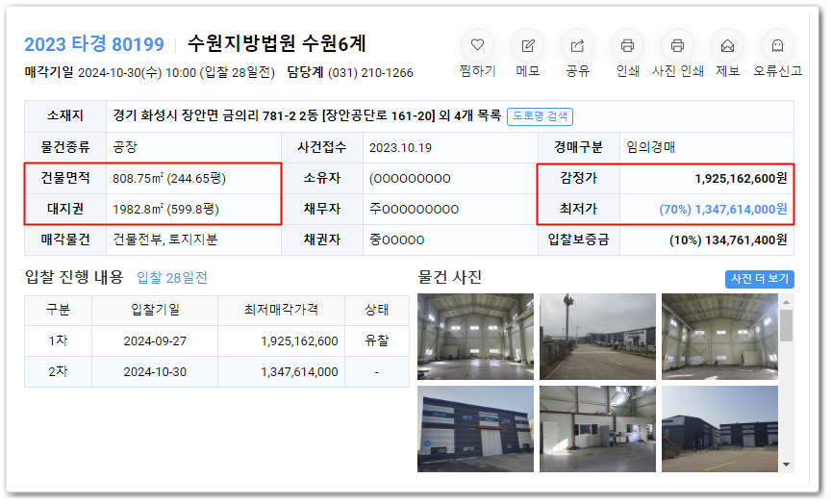Open the building front shutter door photo
Image resolution: width=831 pixels, height=504 pixels.
pyautogui.click(x=475, y=429)
